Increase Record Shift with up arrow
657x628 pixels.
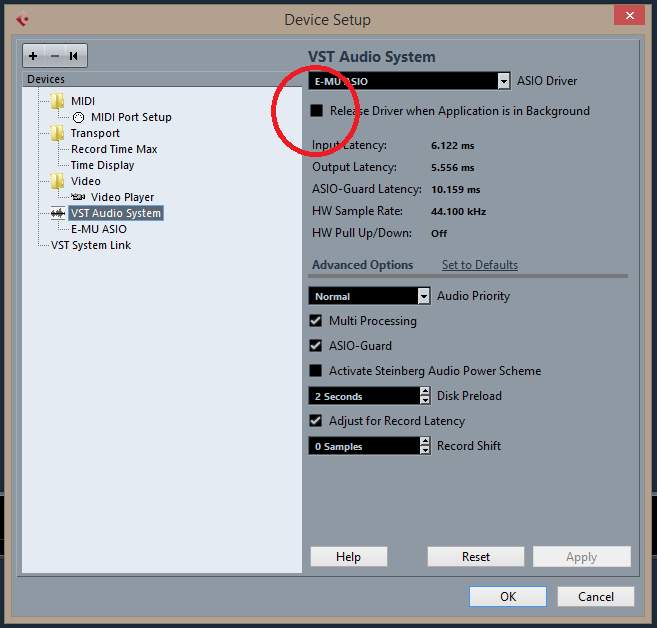click(x=425, y=441)
